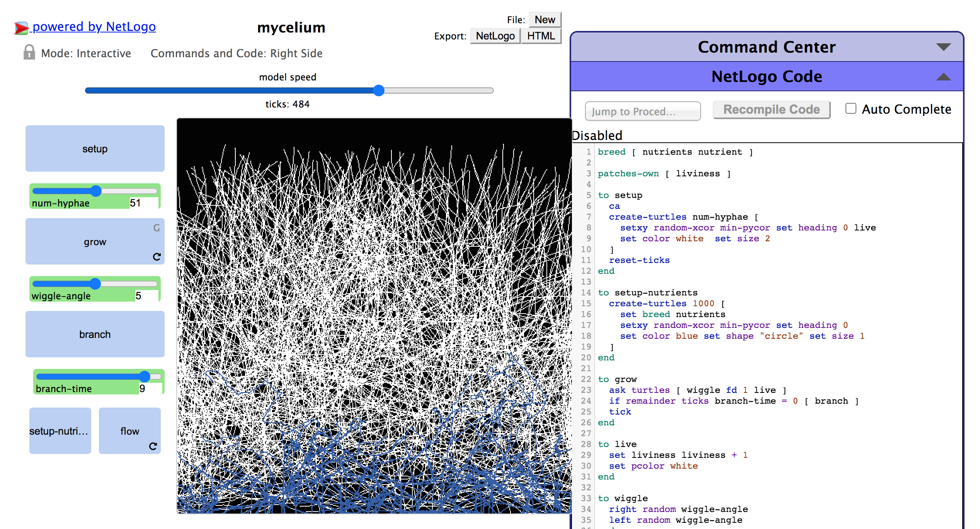This screenshot has width=980, height=529.
Task: Open the powered by NetLogo link
Action: tap(94, 27)
